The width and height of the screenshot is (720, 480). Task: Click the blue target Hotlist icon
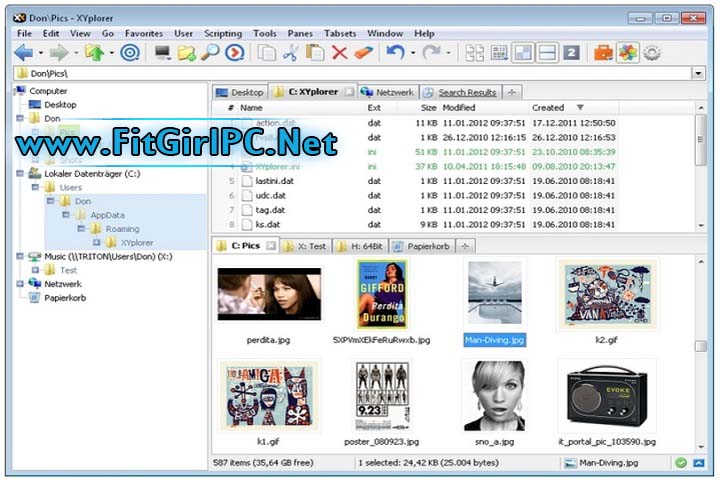[129, 53]
